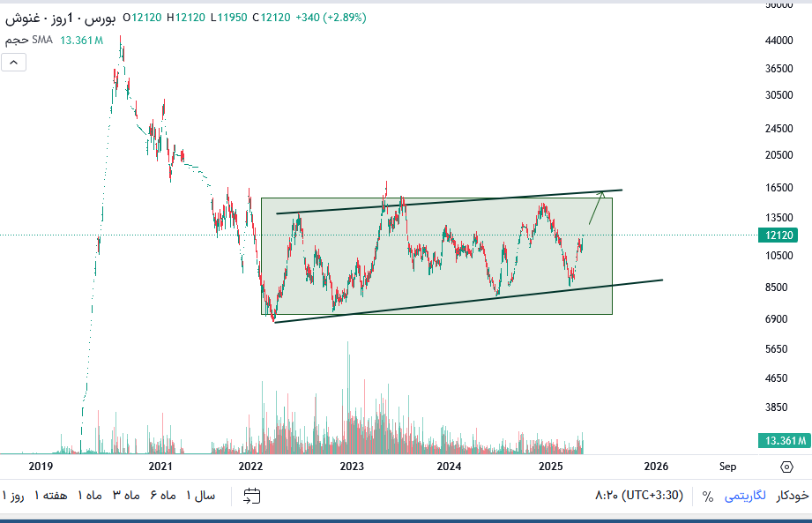
Task: Select the upper black trend line drawing
Action: pyautogui.click(x=449, y=202)
